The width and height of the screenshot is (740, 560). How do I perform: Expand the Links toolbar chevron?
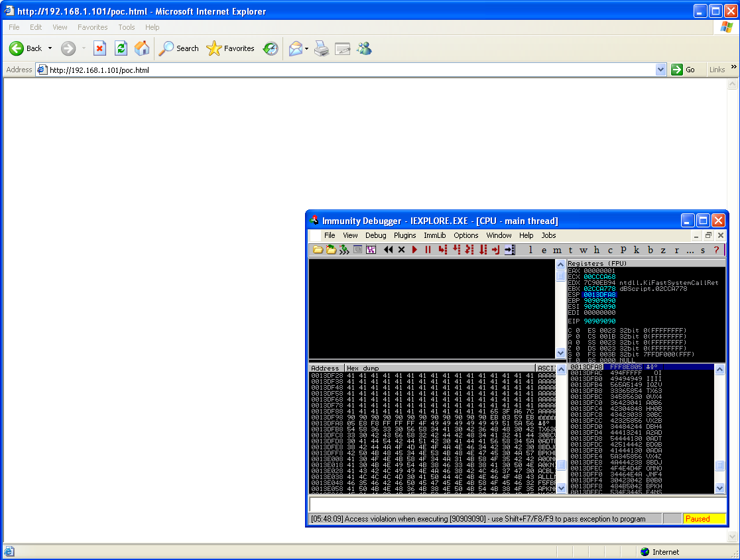tap(733, 67)
